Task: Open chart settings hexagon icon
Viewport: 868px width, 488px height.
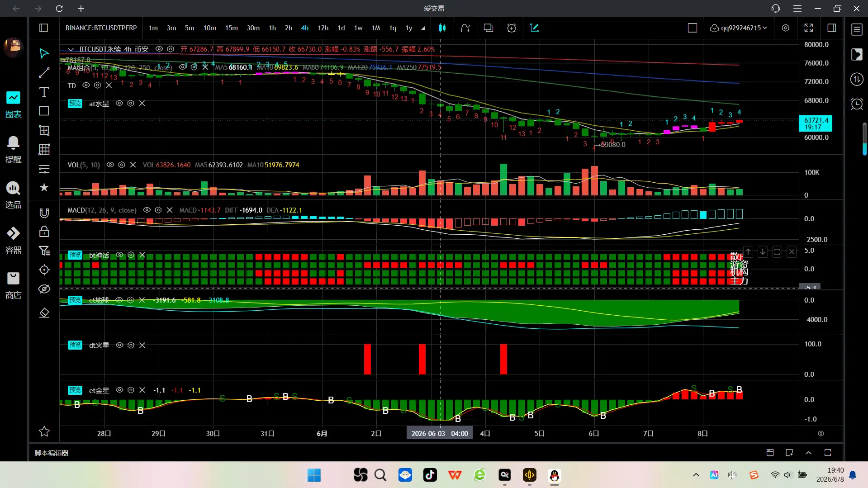Action: [785, 28]
